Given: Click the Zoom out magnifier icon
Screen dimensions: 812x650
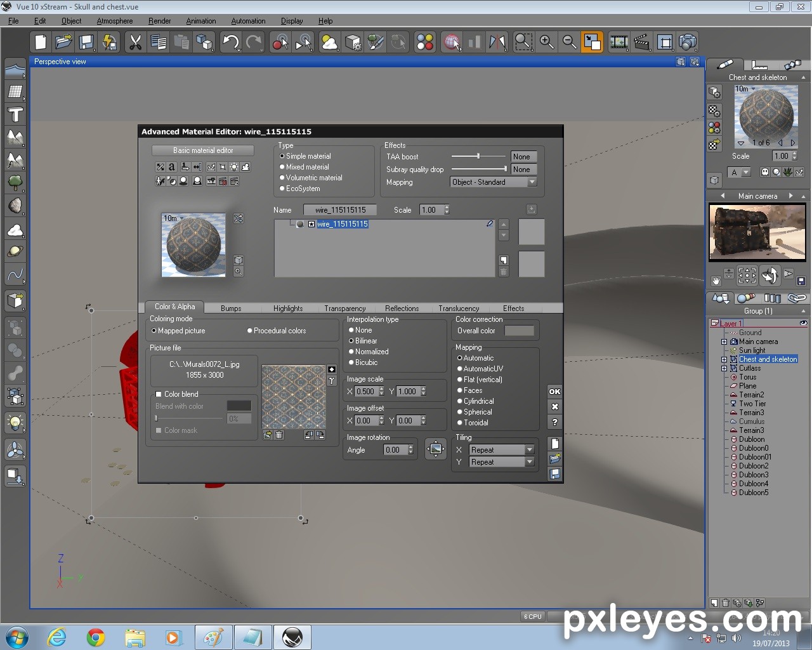Looking at the screenshot, I should (569, 43).
